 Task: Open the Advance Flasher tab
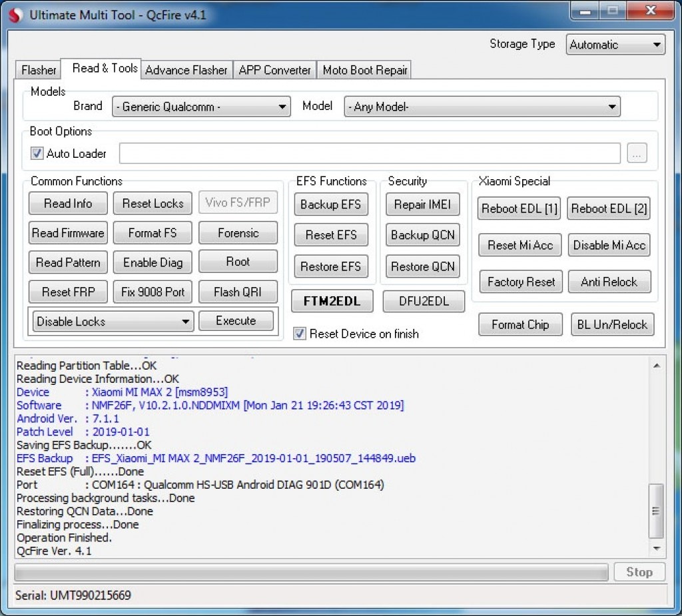click(186, 70)
